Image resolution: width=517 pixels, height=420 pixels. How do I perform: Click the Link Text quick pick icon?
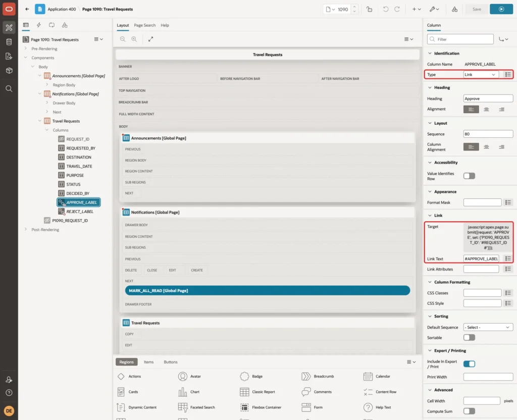coord(508,259)
